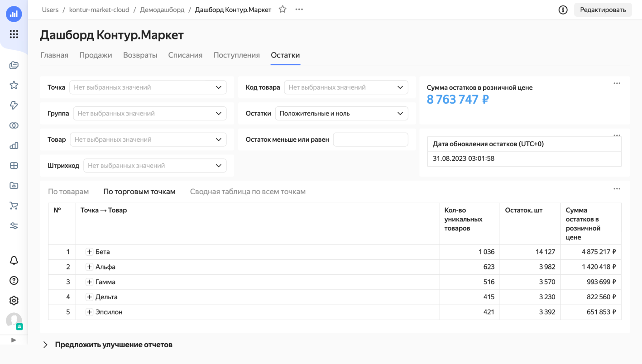642x364 pixels.
Task: Open the Штрихкод selector dropdown
Action: 155,166
